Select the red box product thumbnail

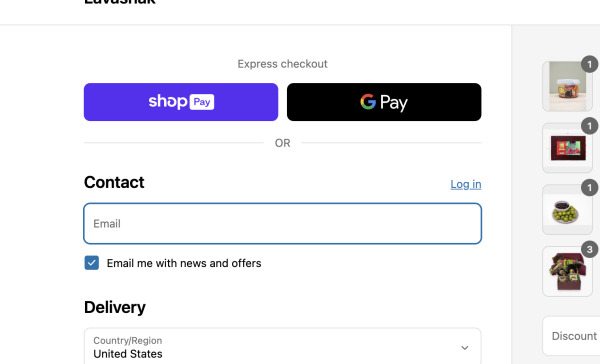567,148
